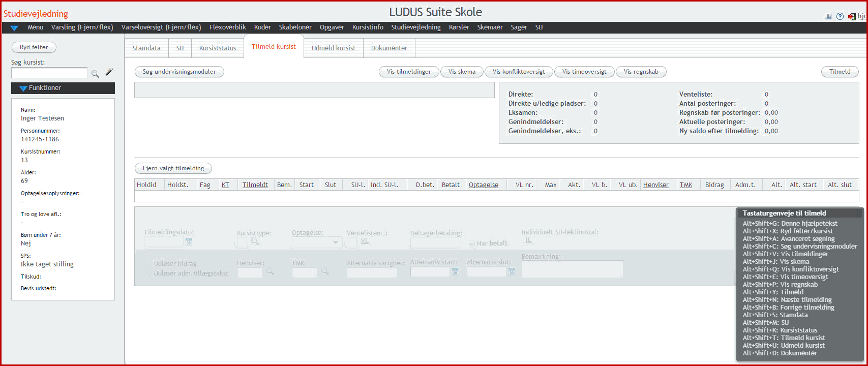
Task: Click the Vis timeoversigt button
Action: coord(584,72)
